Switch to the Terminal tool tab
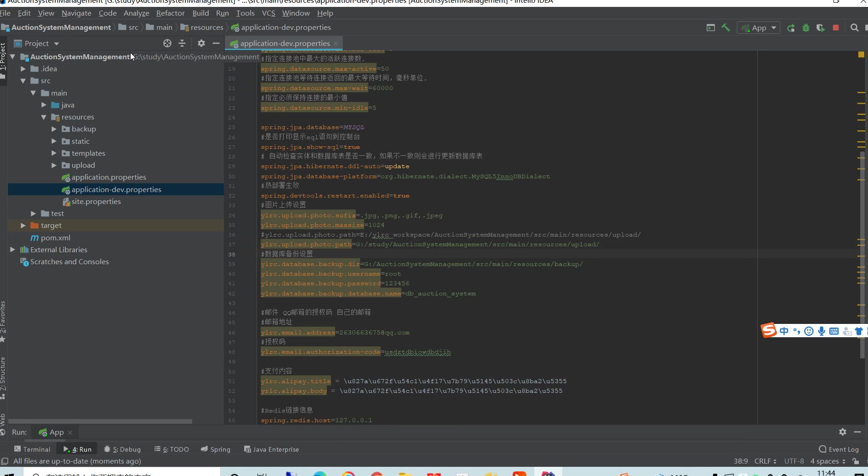 pyautogui.click(x=32, y=449)
